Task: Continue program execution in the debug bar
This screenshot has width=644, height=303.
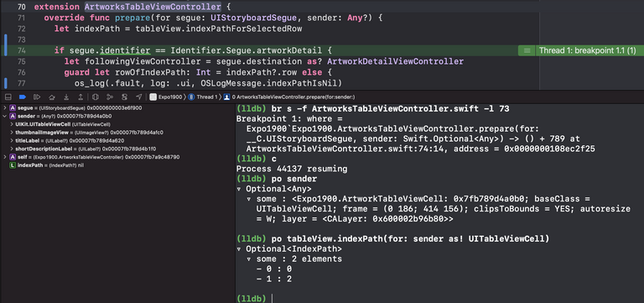Action: point(37,97)
